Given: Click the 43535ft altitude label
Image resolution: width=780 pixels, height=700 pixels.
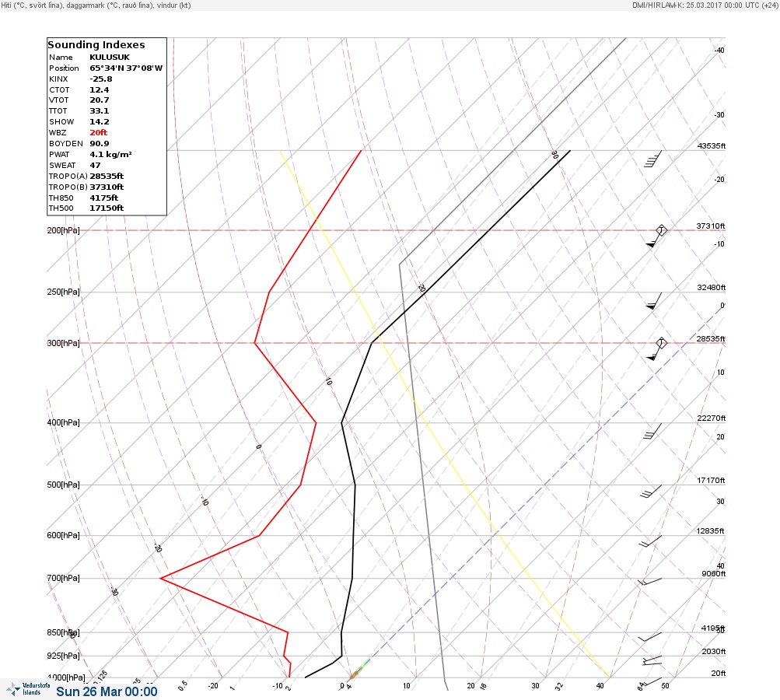Looking at the screenshot, I should pyautogui.click(x=712, y=145).
